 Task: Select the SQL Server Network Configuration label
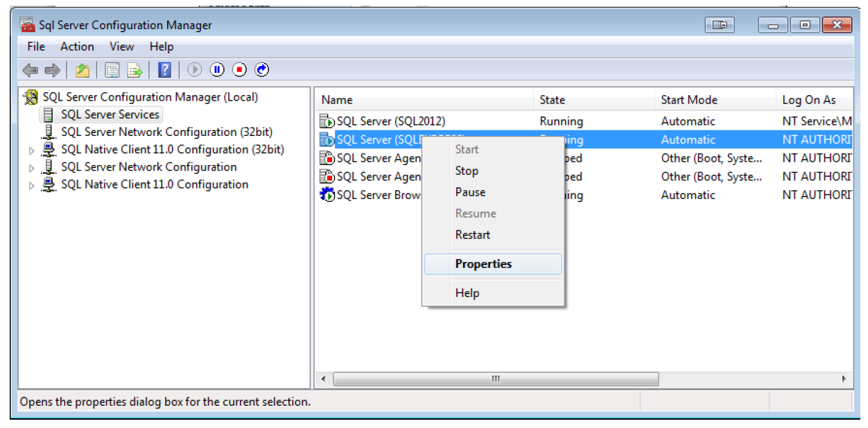pyautogui.click(x=149, y=166)
